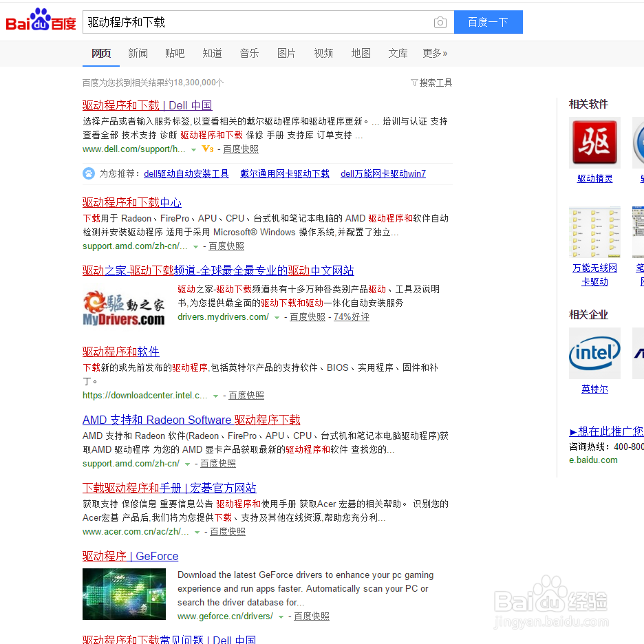Open 百度快照 for 驱动程序和下载中心 result

(x=226, y=246)
